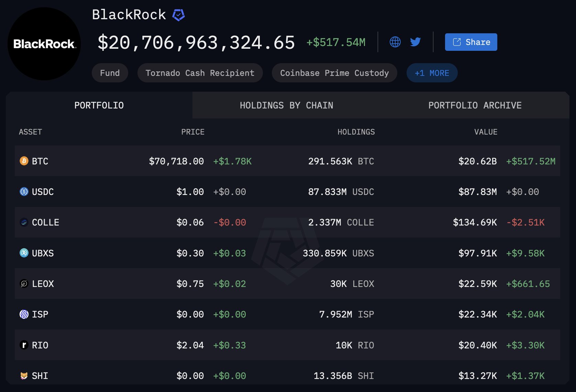Select the Fund tag
The image size is (576, 392).
(x=110, y=73)
